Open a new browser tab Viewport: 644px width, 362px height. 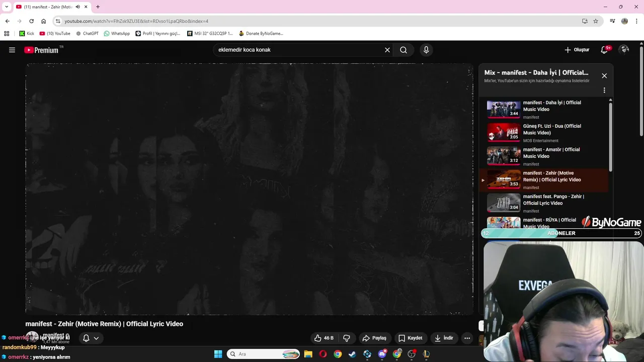[x=98, y=7]
